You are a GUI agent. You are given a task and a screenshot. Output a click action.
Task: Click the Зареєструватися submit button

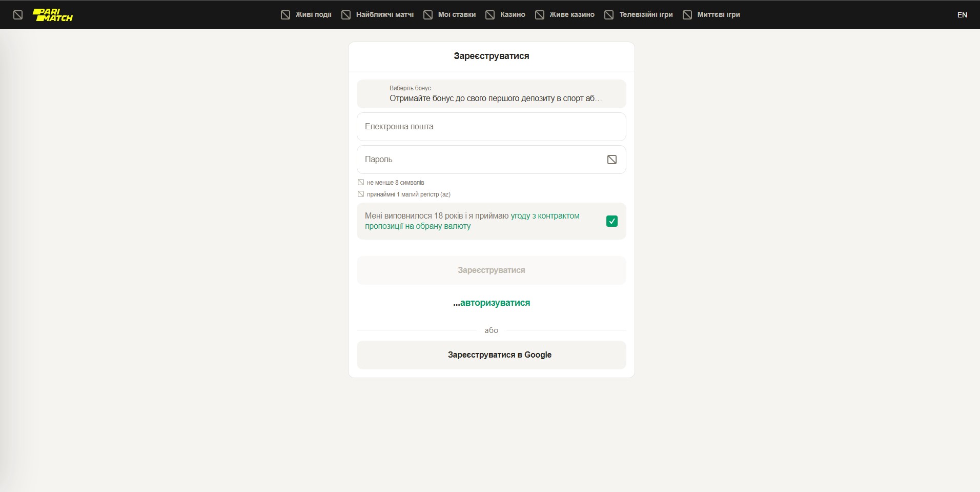492,270
